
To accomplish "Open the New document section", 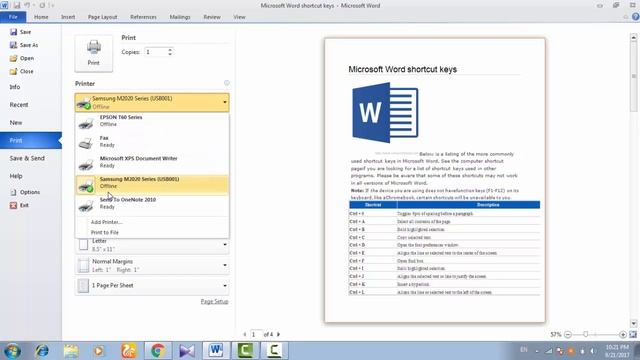I will (x=31, y=122).
